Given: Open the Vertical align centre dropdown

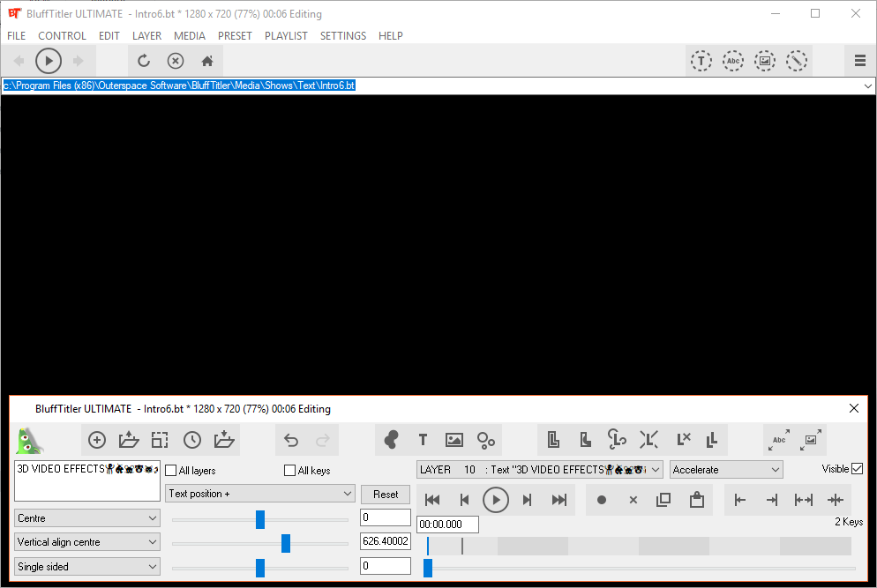Looking at the screenshot, I should coord(87,542).
